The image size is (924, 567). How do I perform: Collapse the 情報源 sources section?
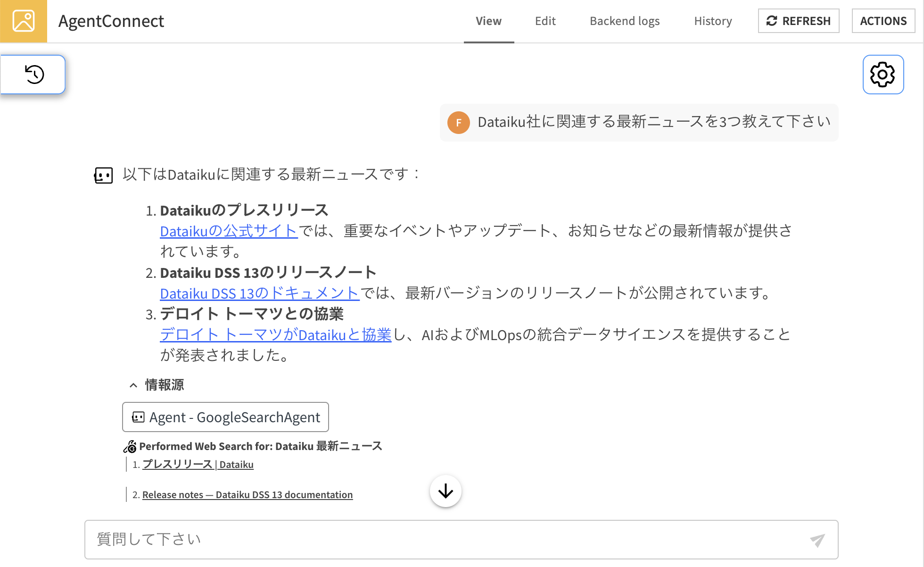(x=134, y=385)
